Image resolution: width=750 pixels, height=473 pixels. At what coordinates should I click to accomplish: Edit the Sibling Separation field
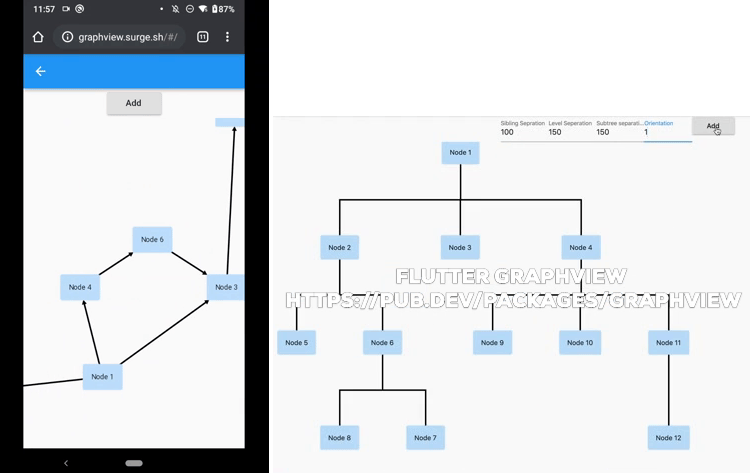click(524, 129)
